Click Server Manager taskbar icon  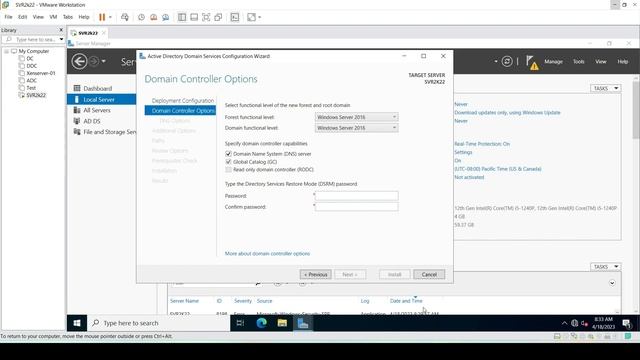[x=303, y=323]
